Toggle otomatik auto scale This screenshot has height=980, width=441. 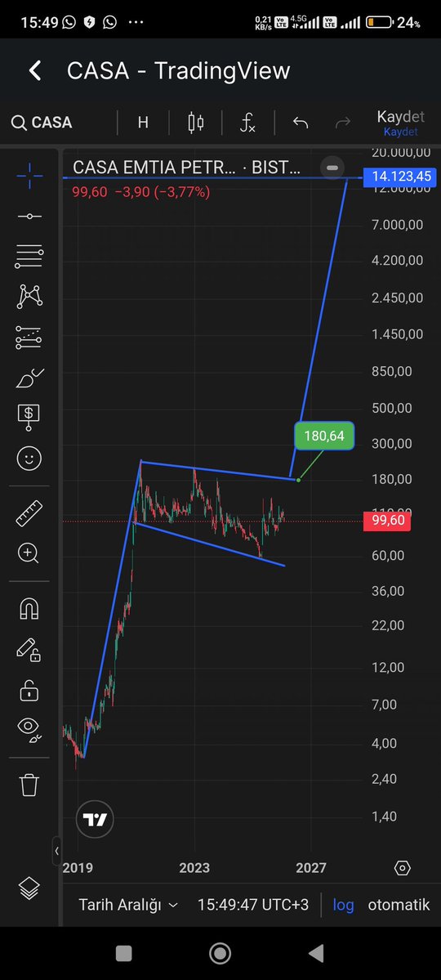point(399,904)
